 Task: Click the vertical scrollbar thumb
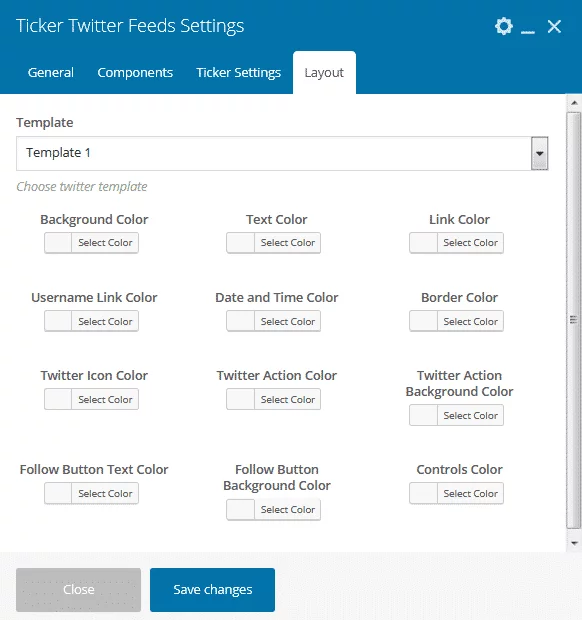[x=573, y=320]
